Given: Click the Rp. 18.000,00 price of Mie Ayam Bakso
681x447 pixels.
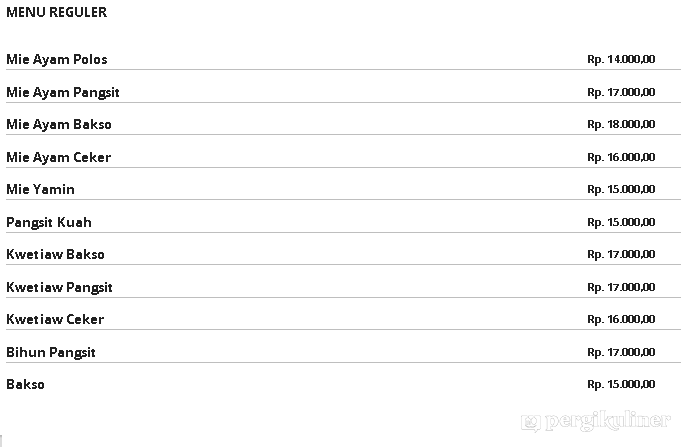Looking at the screenshot, I should (x=621, y=125).
